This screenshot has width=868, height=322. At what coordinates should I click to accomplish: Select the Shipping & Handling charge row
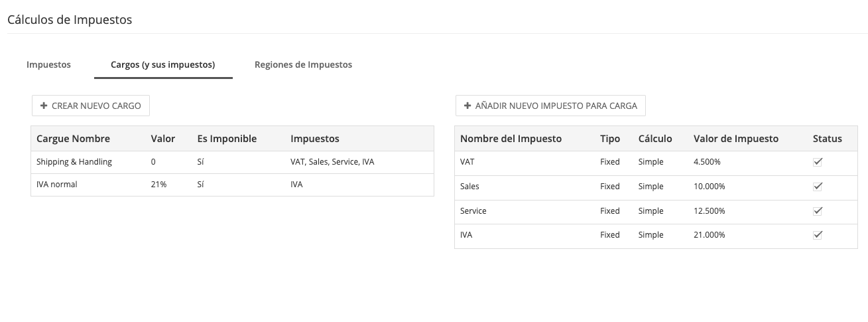74,162
